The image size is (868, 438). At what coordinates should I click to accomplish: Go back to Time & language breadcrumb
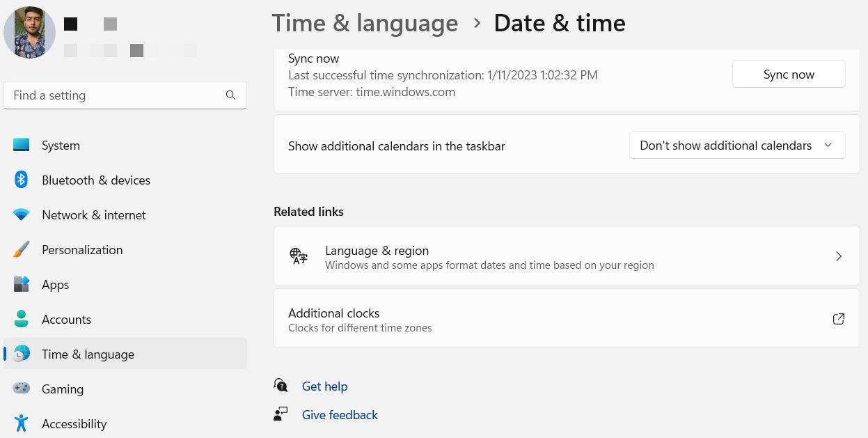365,23
